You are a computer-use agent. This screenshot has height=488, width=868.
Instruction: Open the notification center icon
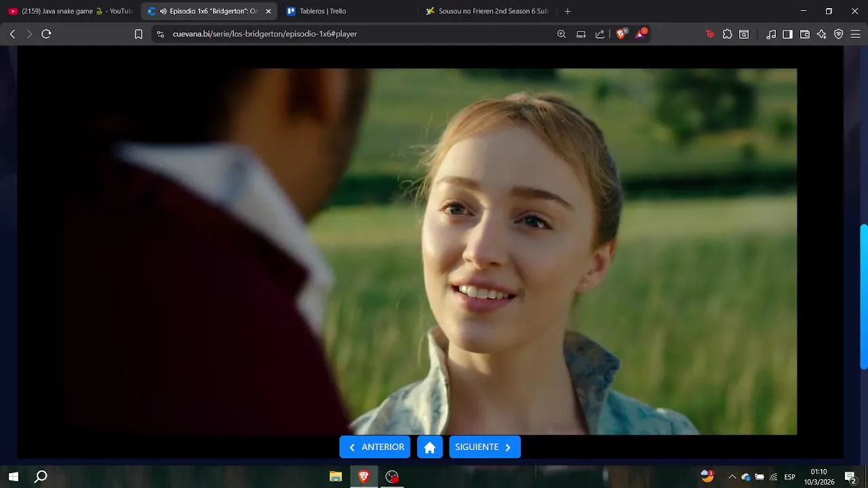click(x=850, y=477)
